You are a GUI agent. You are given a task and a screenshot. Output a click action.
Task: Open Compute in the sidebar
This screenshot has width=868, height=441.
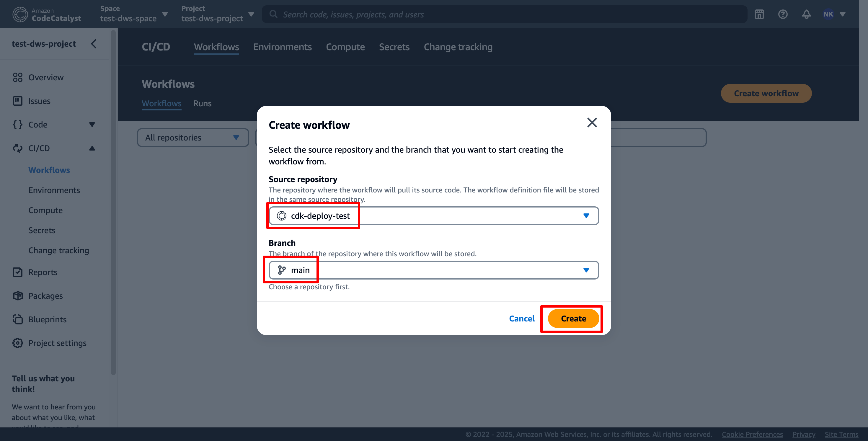45,210
